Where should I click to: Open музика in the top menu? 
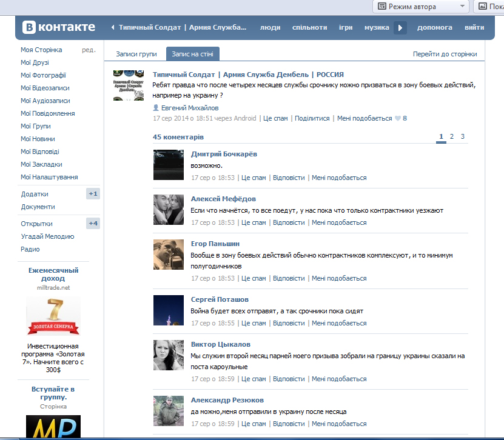click(377, 28)
